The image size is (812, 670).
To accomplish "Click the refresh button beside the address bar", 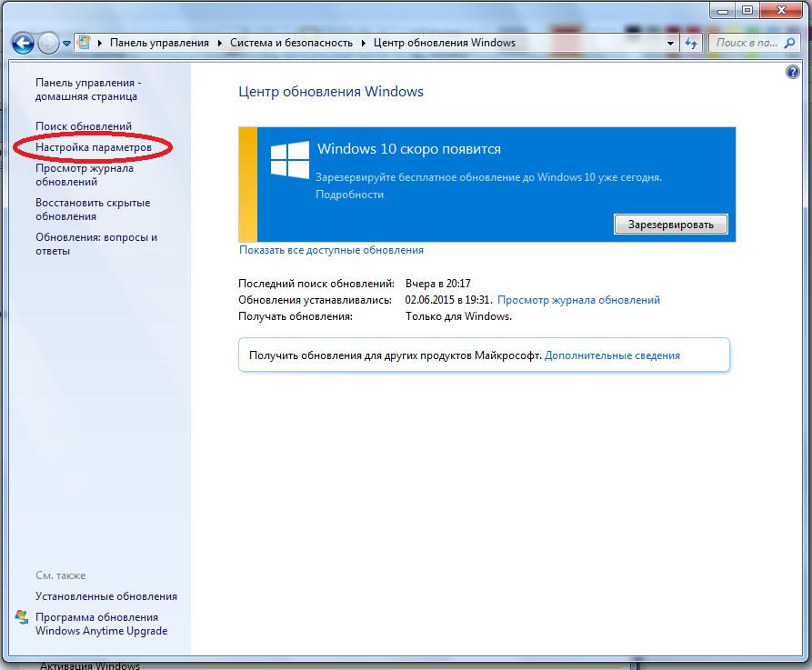I will 691,43.
